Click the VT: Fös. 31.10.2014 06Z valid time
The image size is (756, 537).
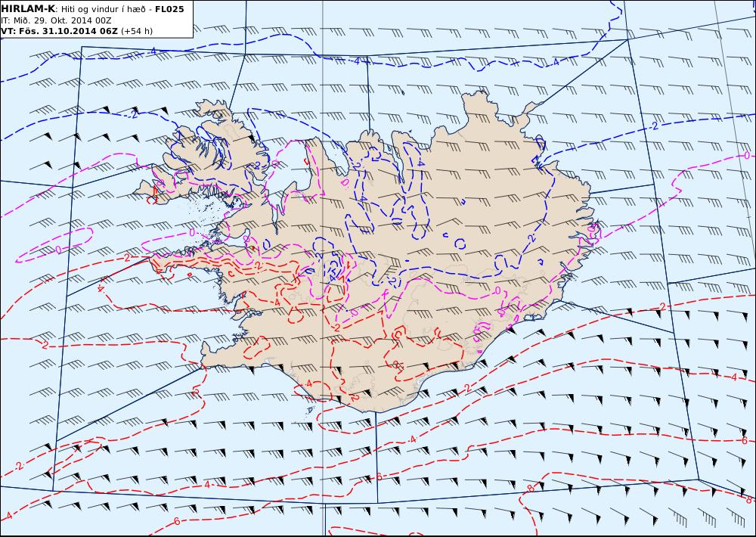pyautogui.click(x=59, y=31)
